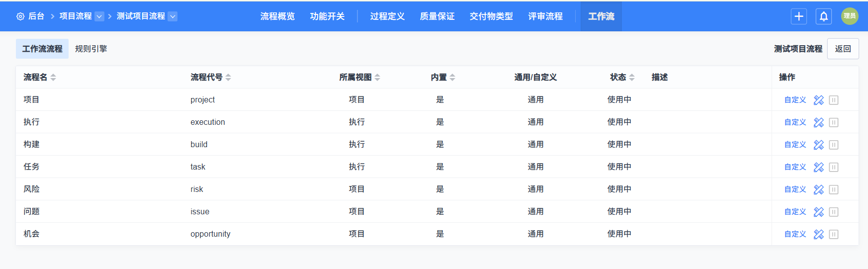Open the 功能开关 navigation menu
The height and width of the screenshot is (269, 868).
(x=327, y=16)
